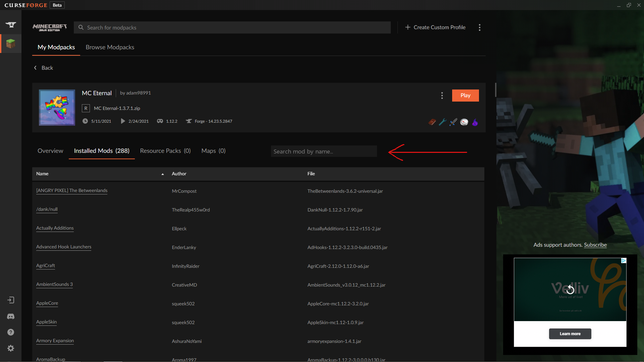Image resolution: width=644 pixels, height=362 pixels.
Task: Click the CurseForge anvil home icon
Action: coord(11,24)
